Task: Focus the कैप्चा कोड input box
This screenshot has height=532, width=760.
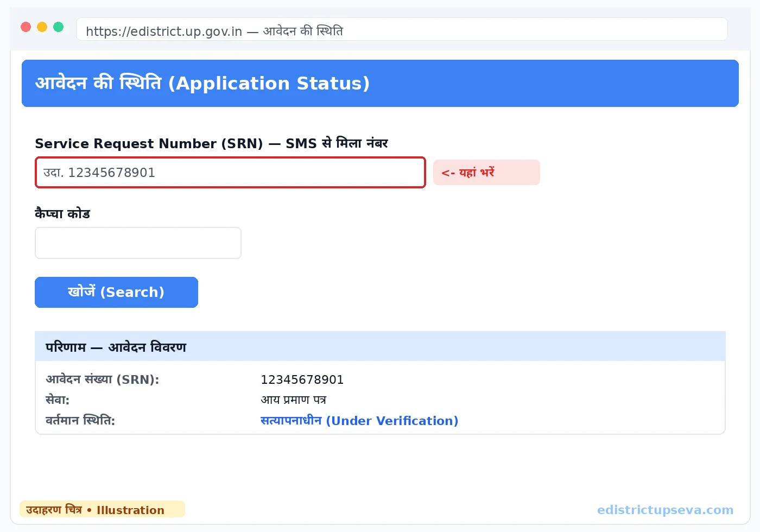Action: coord(138,243)
